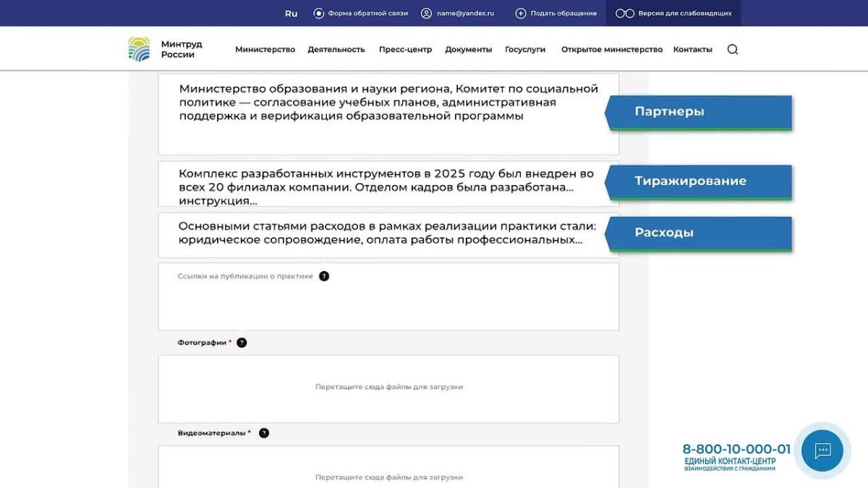Click the user account icon
Viewport: 868px width, 488px height.
tap(426, 13)
